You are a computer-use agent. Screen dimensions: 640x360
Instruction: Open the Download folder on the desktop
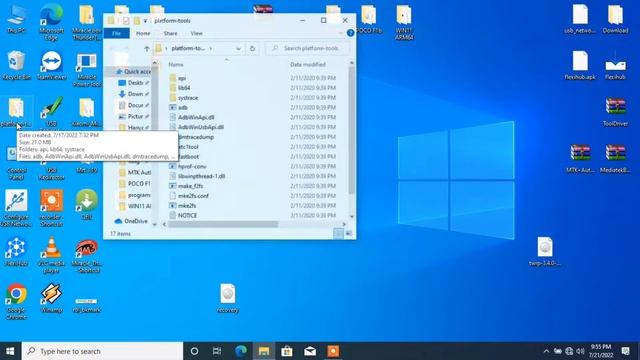(x=616, y=19)
